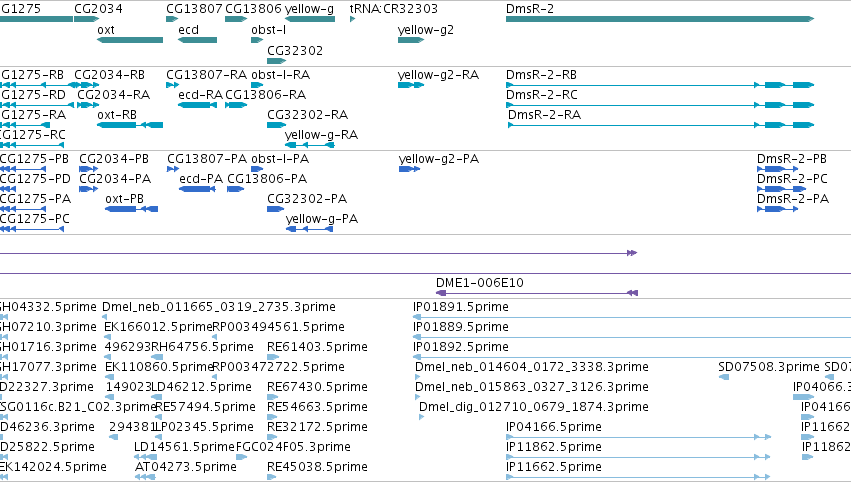Click the CG32302 gene bar
This screenshot has width=851, height=482.
click(276, 61)
